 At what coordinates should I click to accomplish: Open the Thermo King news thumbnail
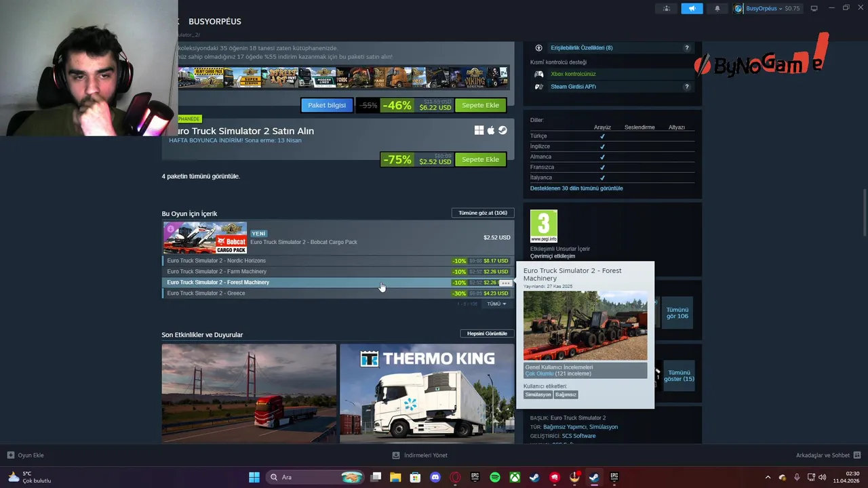[427, 394]
